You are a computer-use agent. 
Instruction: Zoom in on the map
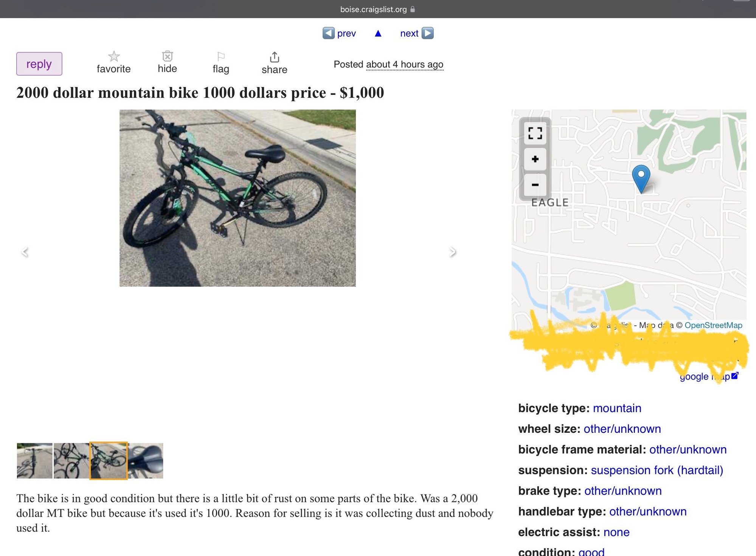point(535,159)
